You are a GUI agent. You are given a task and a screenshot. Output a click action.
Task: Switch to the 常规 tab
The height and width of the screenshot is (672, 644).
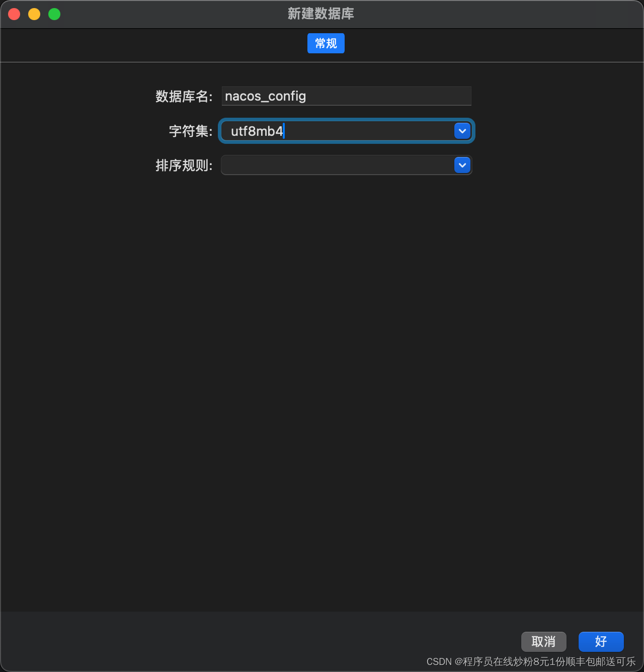pyautogui.click(x=326, y=43)
